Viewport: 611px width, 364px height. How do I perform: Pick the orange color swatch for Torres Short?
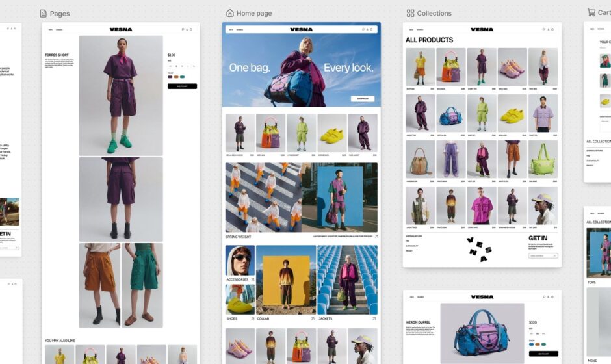point(176,77)
